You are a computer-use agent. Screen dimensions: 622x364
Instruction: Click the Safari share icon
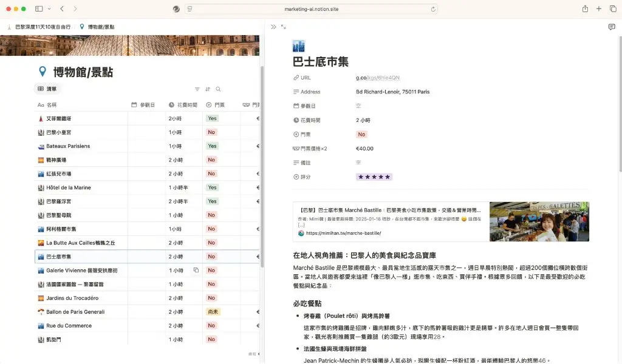click(585, 9)
